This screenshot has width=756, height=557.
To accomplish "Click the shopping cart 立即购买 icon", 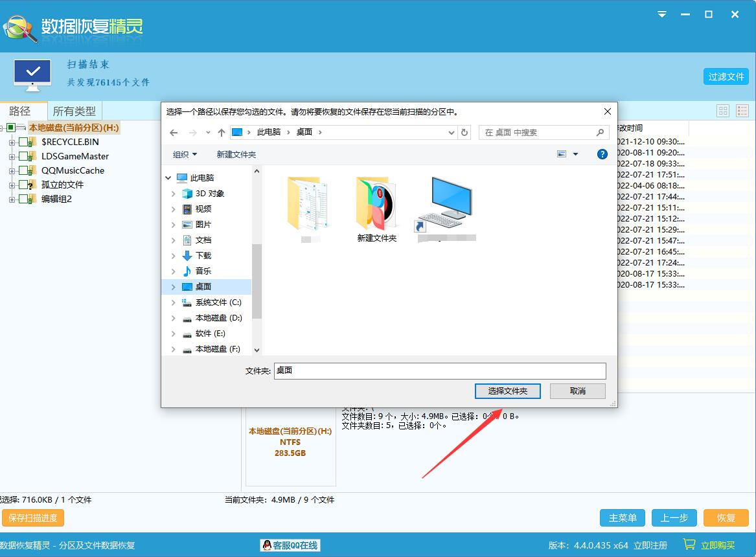I will tap(689, 545).
